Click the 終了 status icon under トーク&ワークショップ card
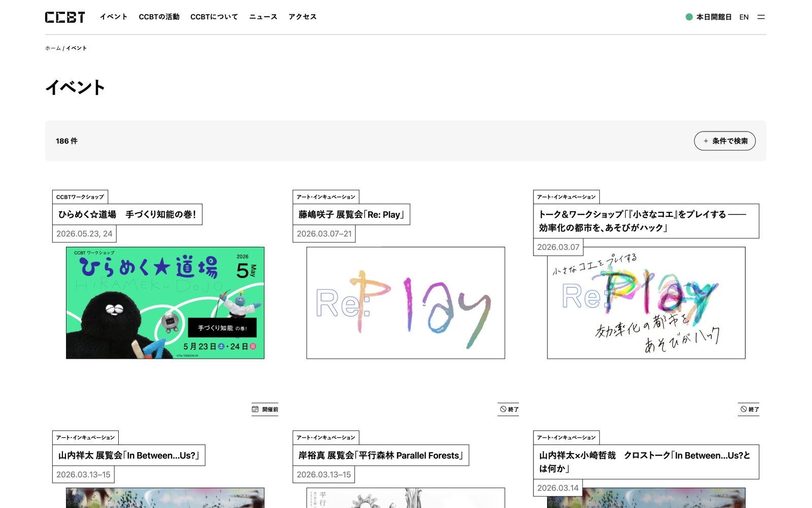This screenshot has width=812, height=508. coord(743,409)
